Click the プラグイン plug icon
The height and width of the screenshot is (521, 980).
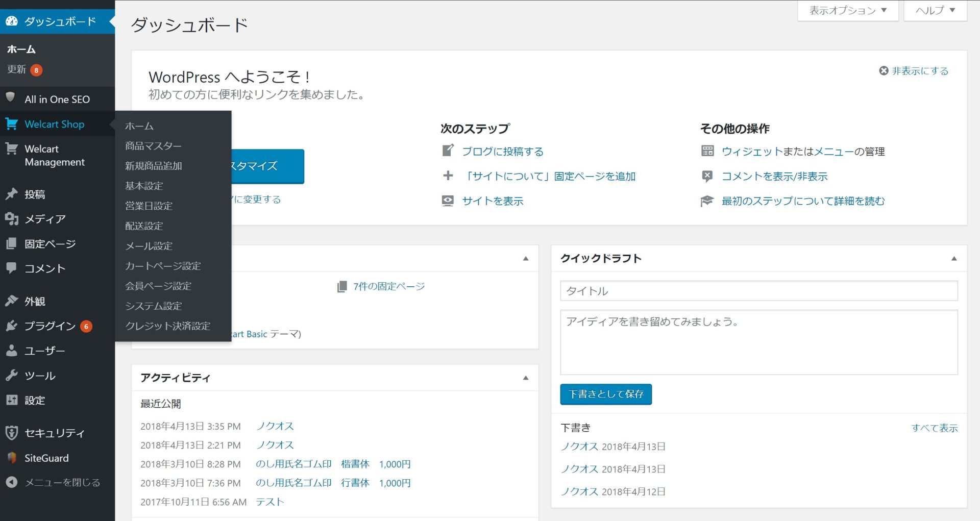click(x=11, y=326)
